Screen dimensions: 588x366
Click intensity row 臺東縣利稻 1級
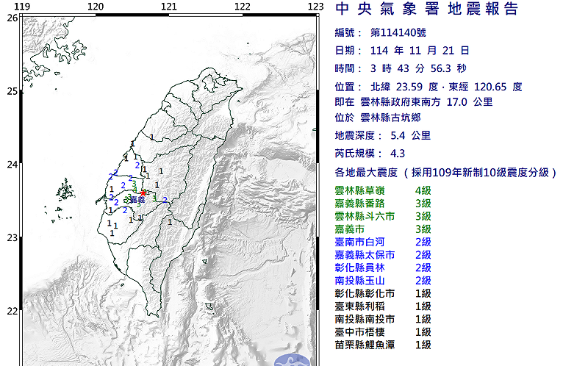pyautogui.click(x=383, y=306)
